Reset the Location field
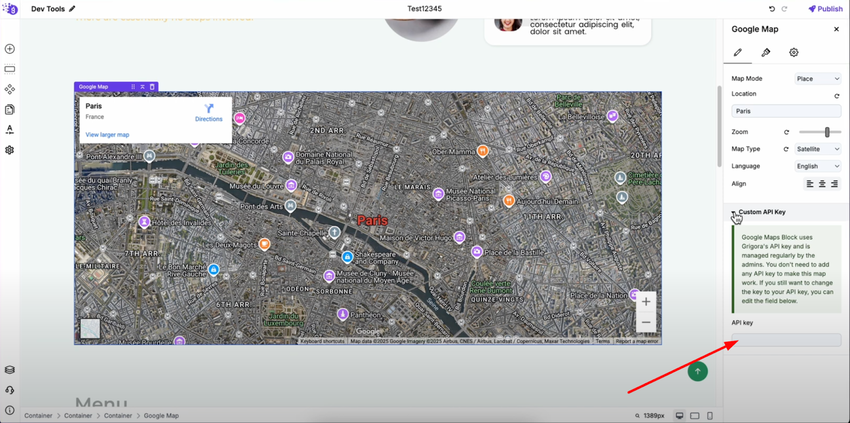 [x=836, y=96]
